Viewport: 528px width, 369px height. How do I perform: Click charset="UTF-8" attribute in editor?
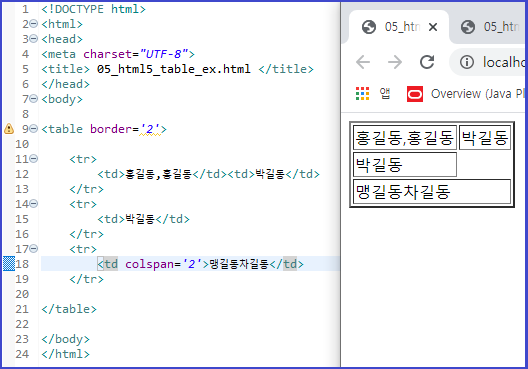coord(136,54)
